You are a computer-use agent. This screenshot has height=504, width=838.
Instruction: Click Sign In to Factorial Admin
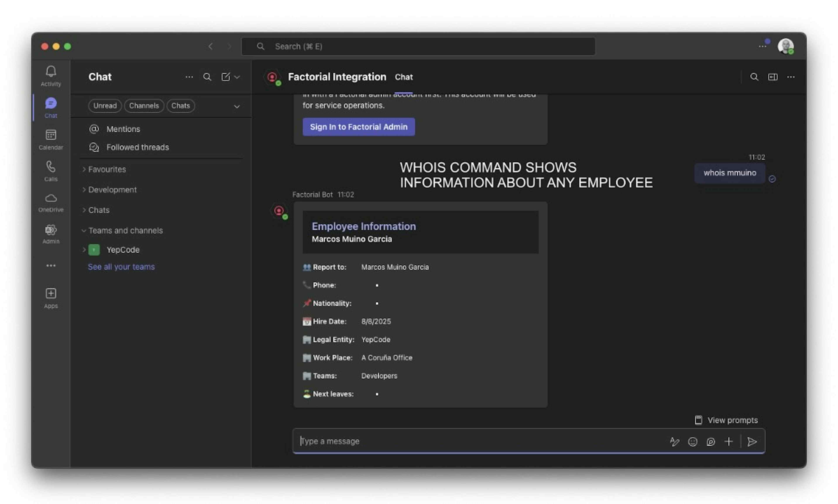click(358, 127)
